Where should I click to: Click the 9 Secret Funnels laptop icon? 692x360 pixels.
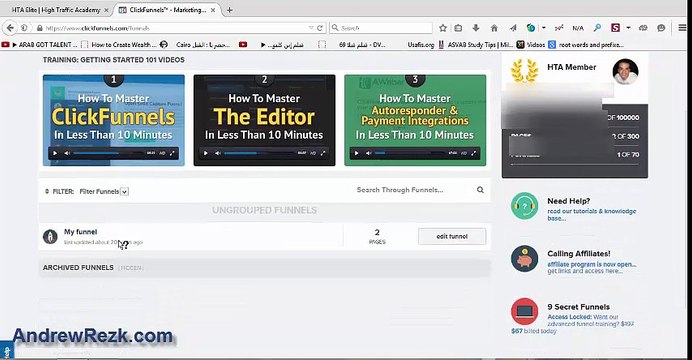coord(524,311)
